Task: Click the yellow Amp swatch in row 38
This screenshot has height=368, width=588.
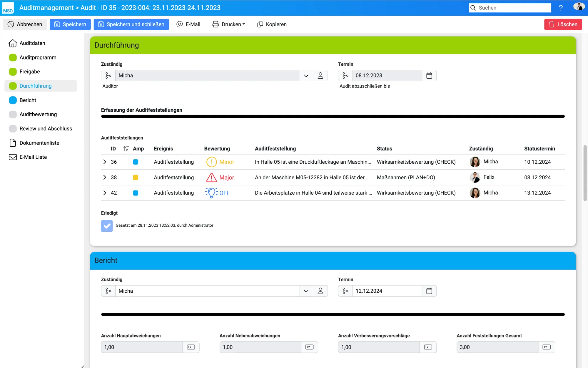Action: 136,178
